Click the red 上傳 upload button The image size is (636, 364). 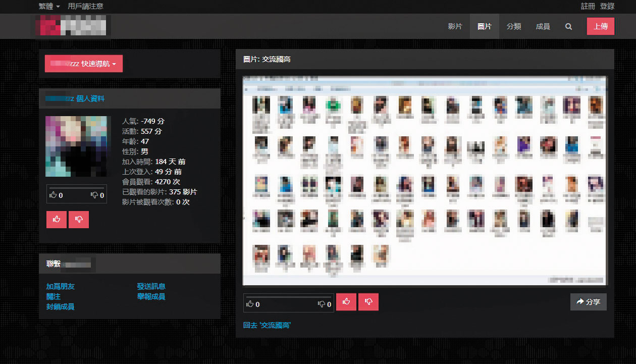[600, 27]
